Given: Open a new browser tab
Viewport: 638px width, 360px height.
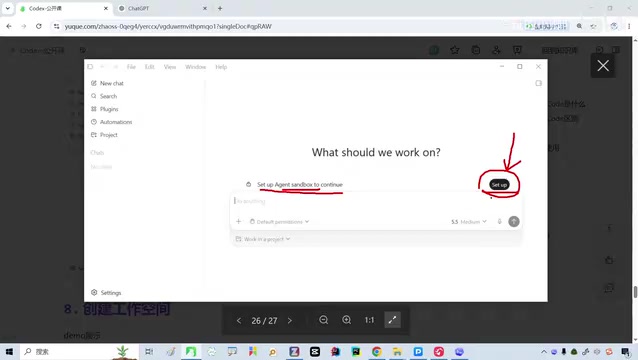Looking at the screenshot, I should coord(220,8).
